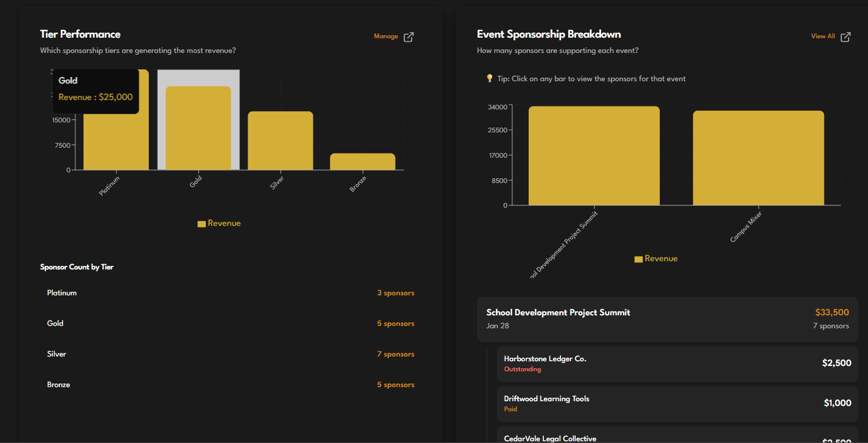The height and width of the screenshot is (443, 868).
Task: Click the Campus Mixer bar to view sponsors
Action: pos(758,156)
